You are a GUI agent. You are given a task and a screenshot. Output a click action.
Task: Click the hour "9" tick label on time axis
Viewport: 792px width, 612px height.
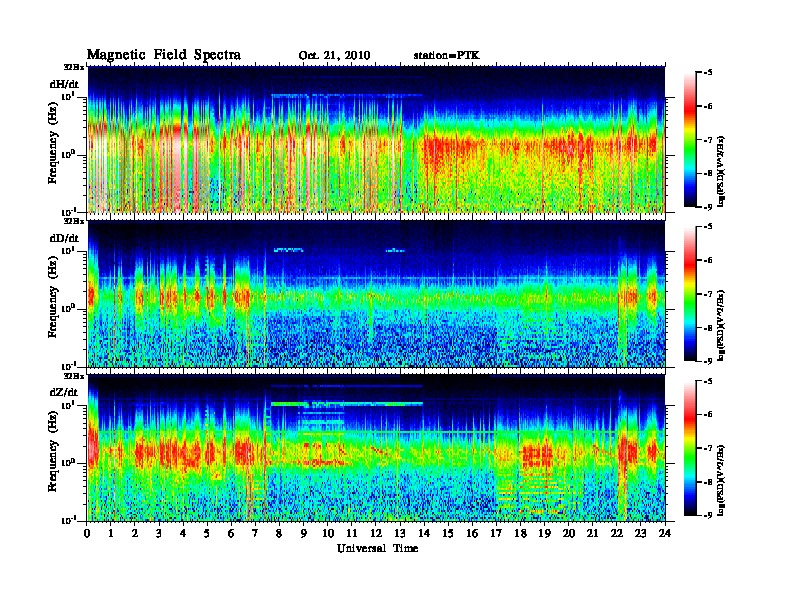[304, 533]
